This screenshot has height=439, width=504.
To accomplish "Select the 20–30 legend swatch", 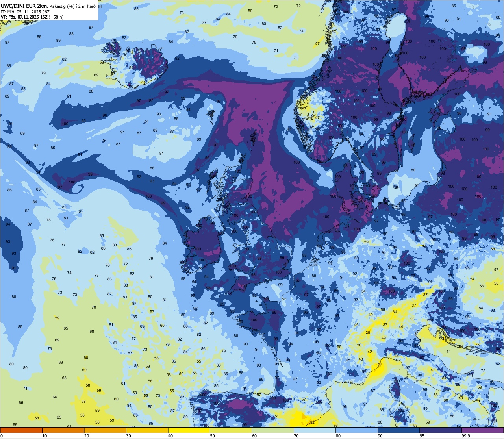I will (105, 430).
